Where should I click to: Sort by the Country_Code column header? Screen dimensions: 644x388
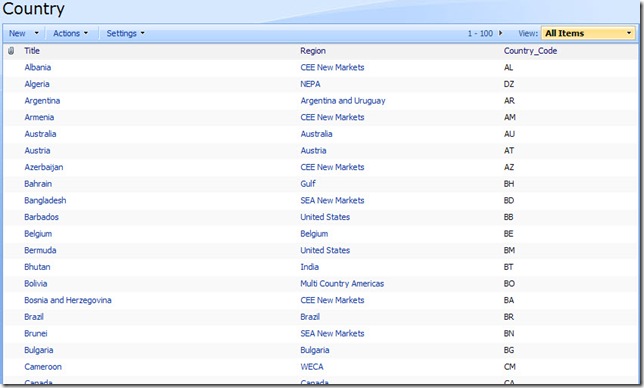click(x=530, y=51)
